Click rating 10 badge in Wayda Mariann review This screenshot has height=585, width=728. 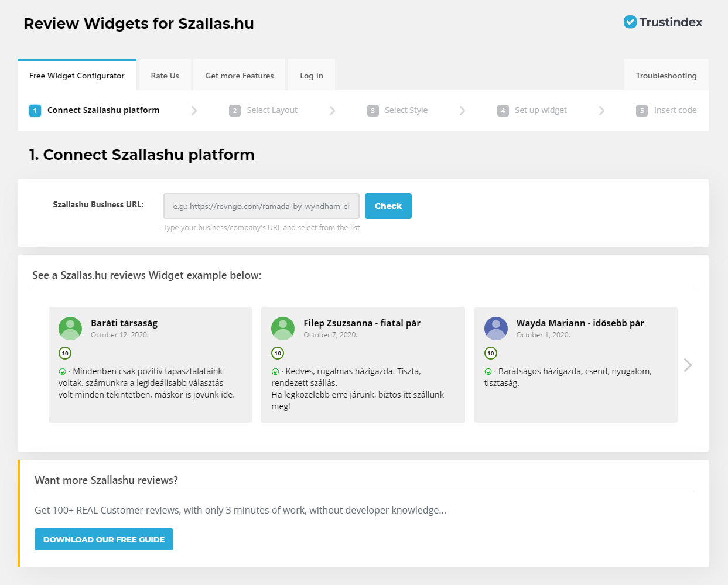pos(491,353)
